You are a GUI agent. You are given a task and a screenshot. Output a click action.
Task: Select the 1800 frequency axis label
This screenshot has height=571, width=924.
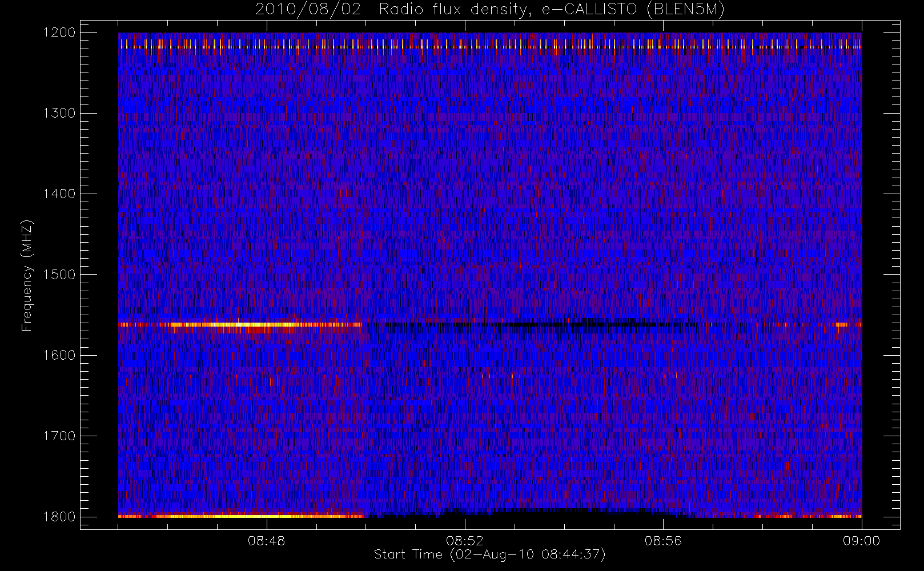coord(59,517)
